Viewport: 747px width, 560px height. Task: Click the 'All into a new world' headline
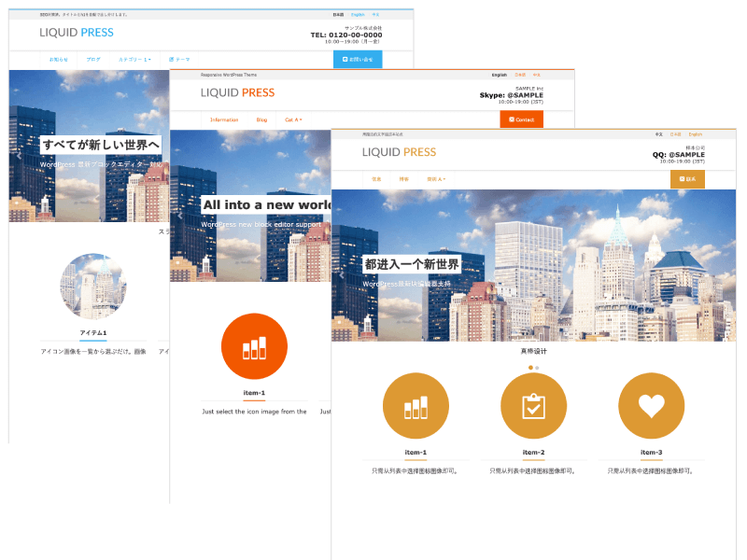click(x=267, y=204)
